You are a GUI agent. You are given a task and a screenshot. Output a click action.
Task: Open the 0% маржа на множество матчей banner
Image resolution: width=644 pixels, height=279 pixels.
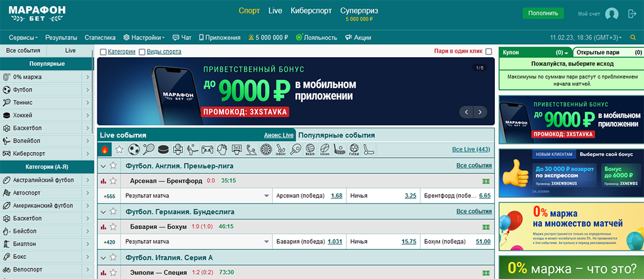click(571, 226)
